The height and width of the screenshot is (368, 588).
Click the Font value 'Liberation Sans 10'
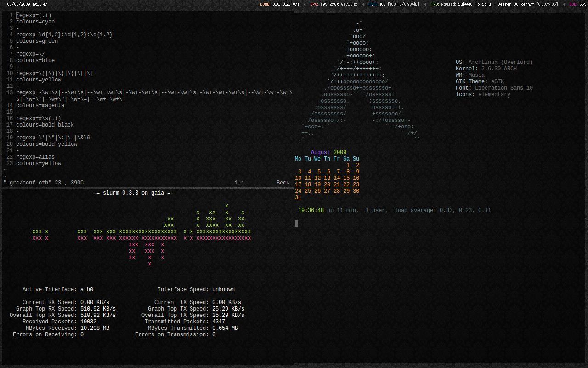coord(504,88)
